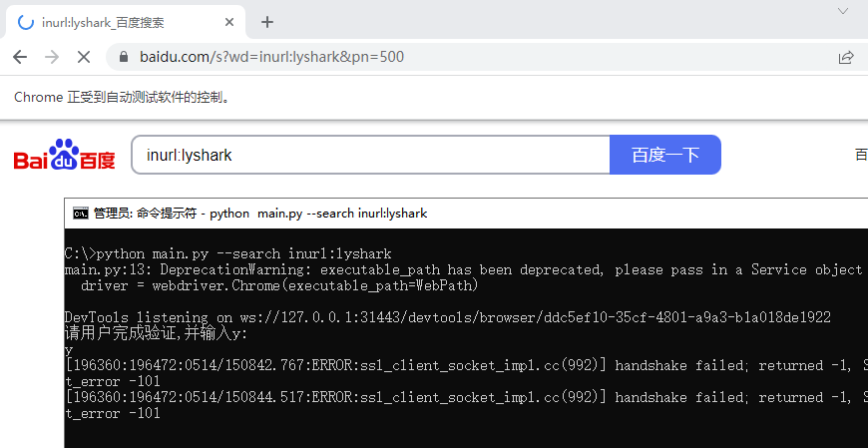
Task: Click the Baidu search input field
Action: [x=371, y=155]
